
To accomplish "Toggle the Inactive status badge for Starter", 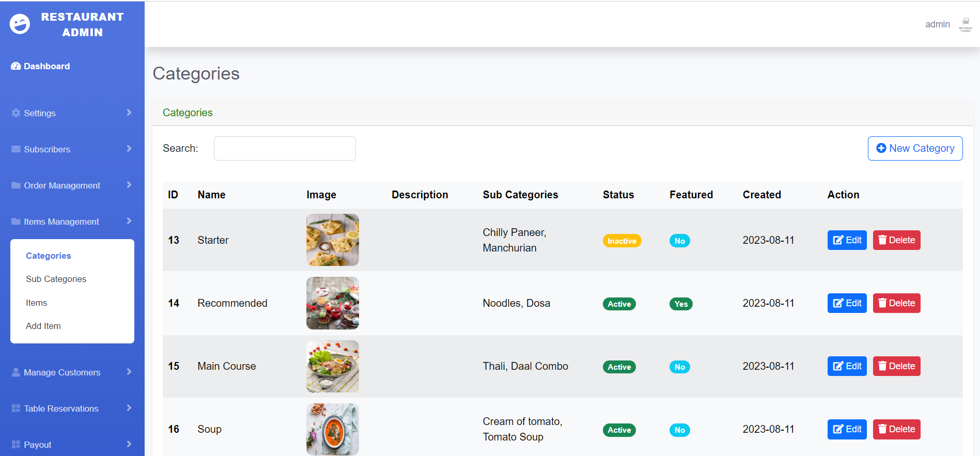I will [x=621, y=241].
